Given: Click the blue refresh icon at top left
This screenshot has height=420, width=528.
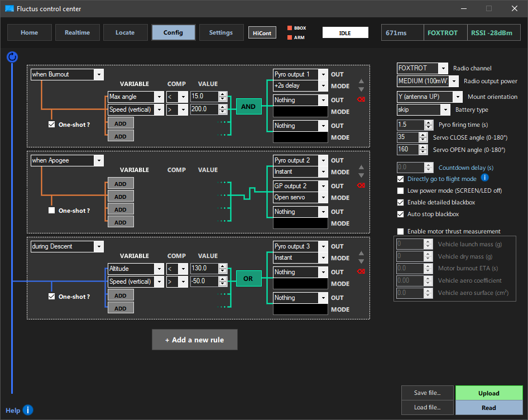Looking at the screenshot, I should 12,56.
